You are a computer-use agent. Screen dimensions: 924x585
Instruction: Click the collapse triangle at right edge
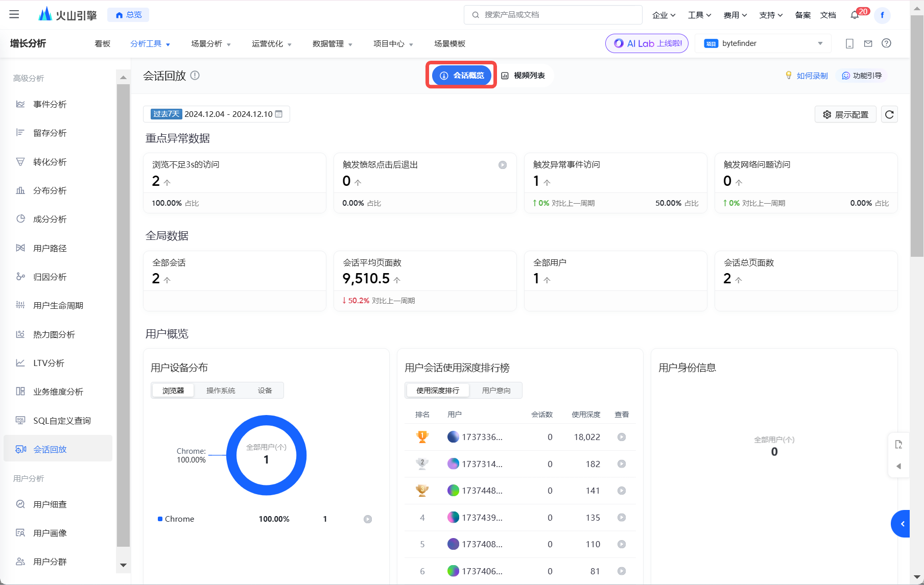click(x=899, y=466)
